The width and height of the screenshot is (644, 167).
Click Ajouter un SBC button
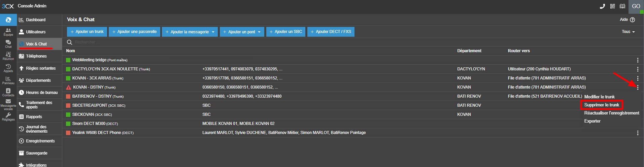pos(286,32)
